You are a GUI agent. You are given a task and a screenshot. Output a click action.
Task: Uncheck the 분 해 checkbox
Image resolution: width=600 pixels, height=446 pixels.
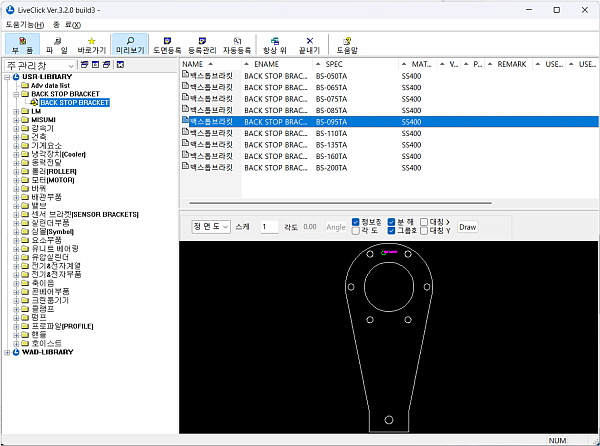point(391,222)
